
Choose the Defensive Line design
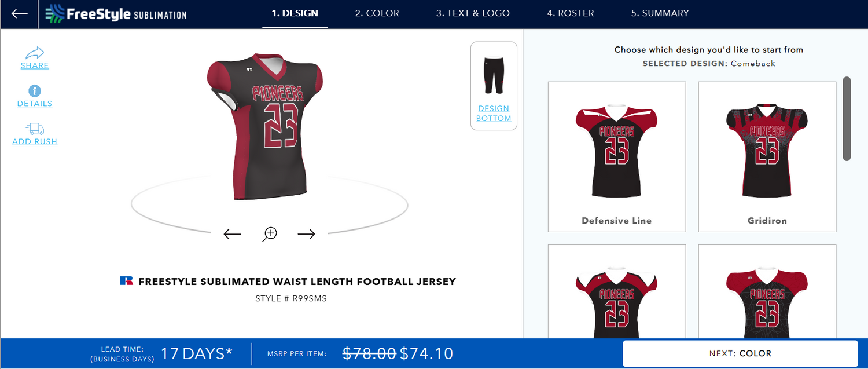(617, 156)
